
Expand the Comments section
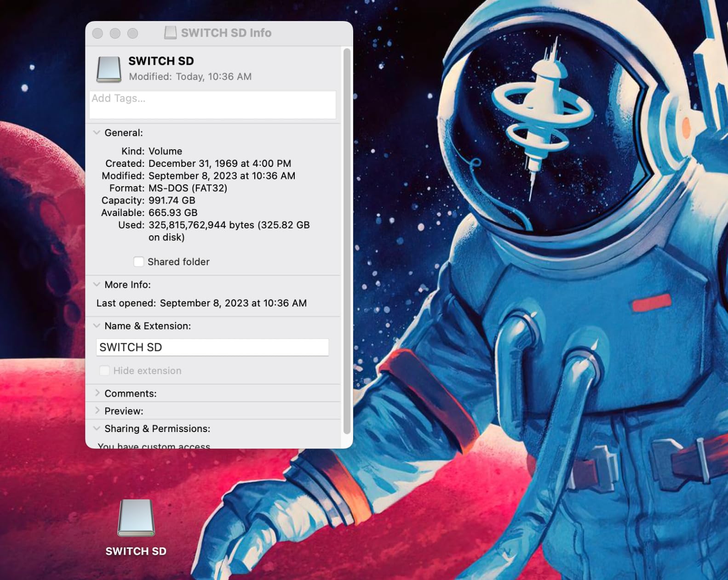[x=97, y=393]
